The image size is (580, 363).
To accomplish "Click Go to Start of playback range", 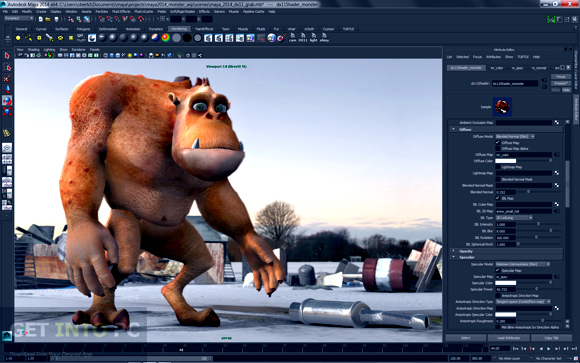I will [515, 349].
